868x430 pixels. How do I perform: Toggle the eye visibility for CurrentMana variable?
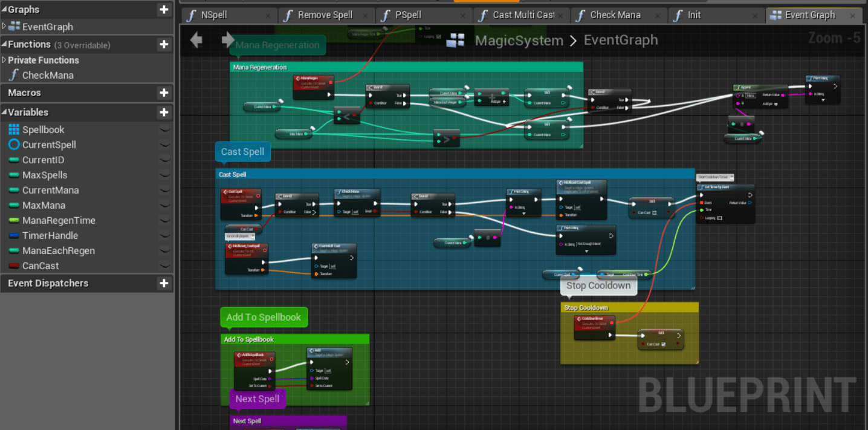coord(164,190)
